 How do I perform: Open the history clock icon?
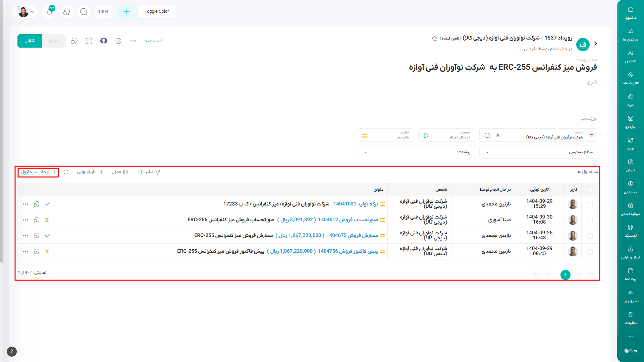click(x=118, y=41)
